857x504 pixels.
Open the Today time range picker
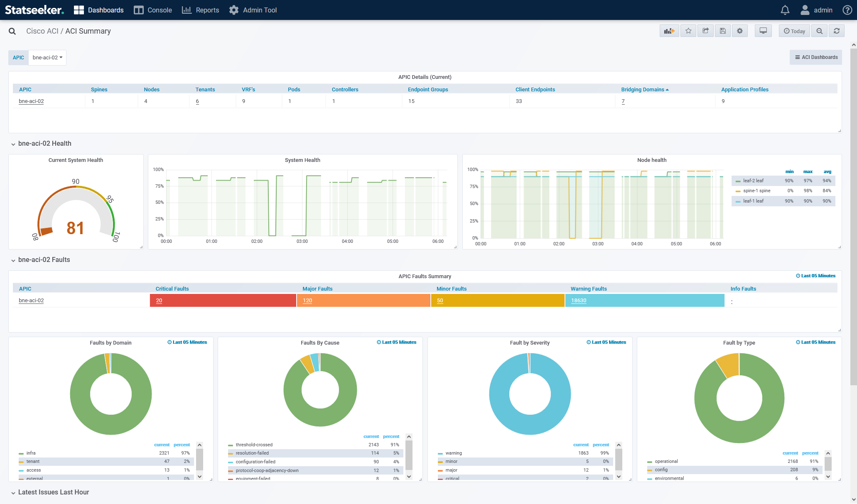pos(794,31)
